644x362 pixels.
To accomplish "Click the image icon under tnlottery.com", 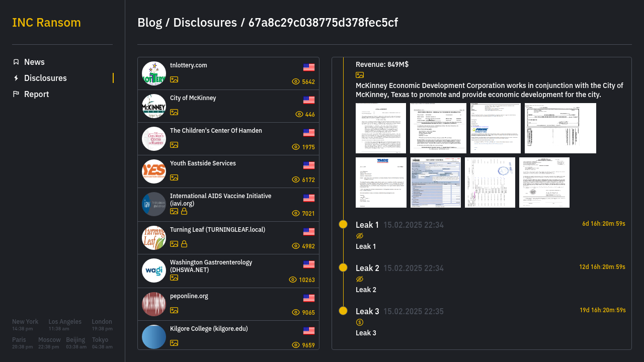I will pos(174,79).
